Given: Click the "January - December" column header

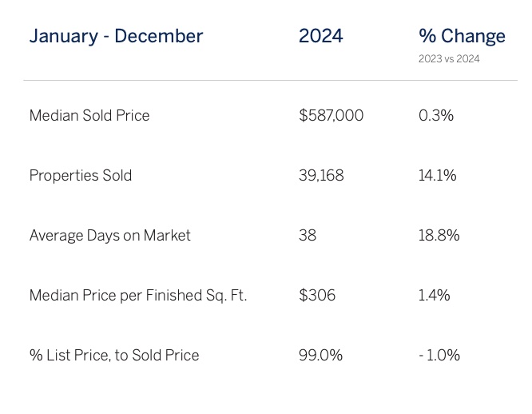Looking at the screenshot, I should [x=116, y=37].
